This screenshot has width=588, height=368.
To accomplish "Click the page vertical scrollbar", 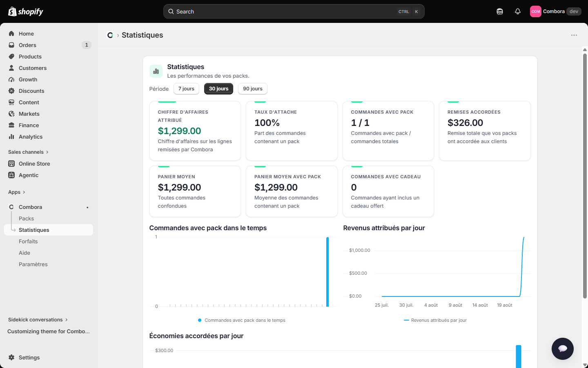I will click(585, 176).
